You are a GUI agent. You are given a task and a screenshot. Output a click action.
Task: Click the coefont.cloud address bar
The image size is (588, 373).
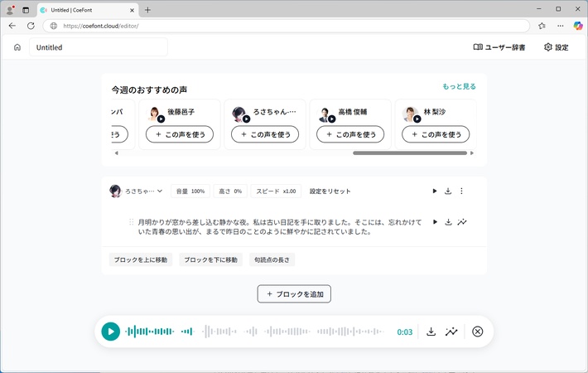click(x=286, y=26)
